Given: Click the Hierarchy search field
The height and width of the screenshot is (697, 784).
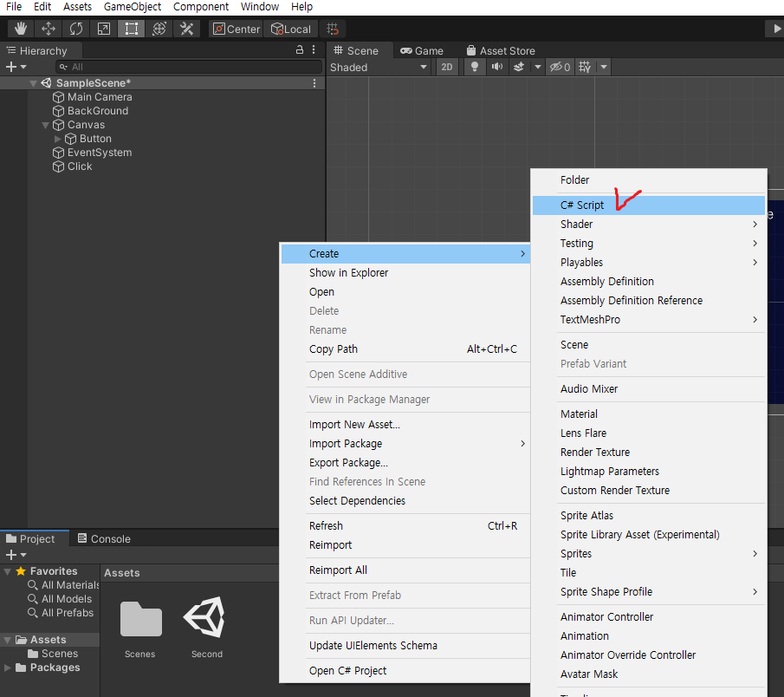Looking at the screenshot, I should (189, 67).
